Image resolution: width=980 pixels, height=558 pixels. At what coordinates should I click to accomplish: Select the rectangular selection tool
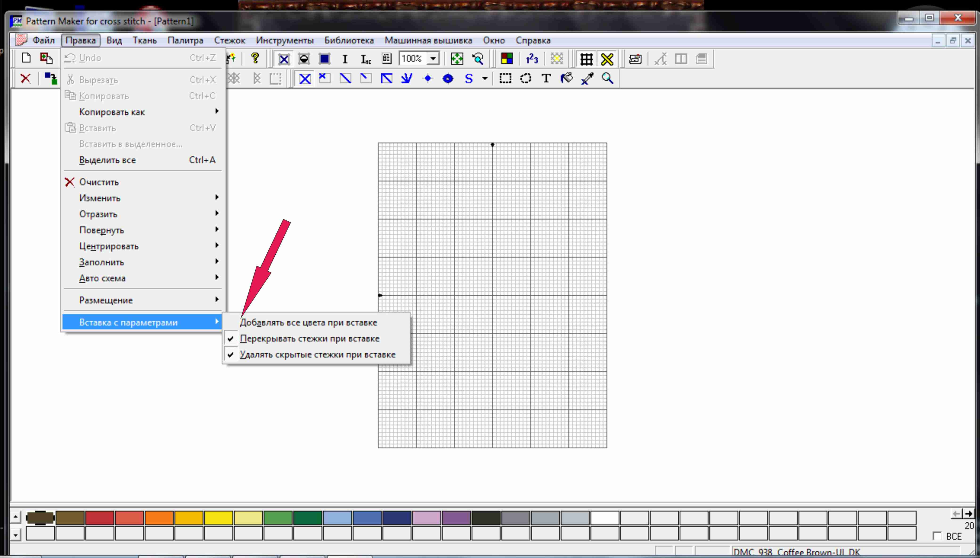pyautogui.click(x=505, y=79)
